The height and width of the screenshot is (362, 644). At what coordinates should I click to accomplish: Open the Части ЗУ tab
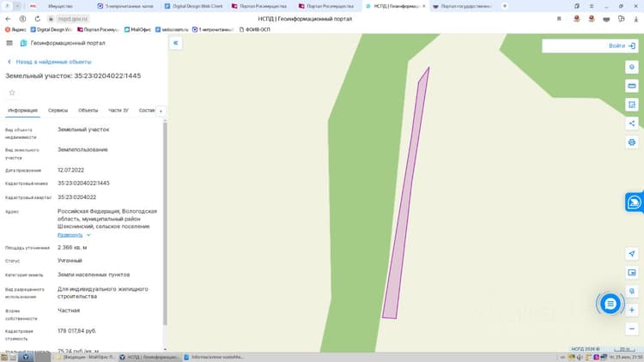tap(118, 111)
